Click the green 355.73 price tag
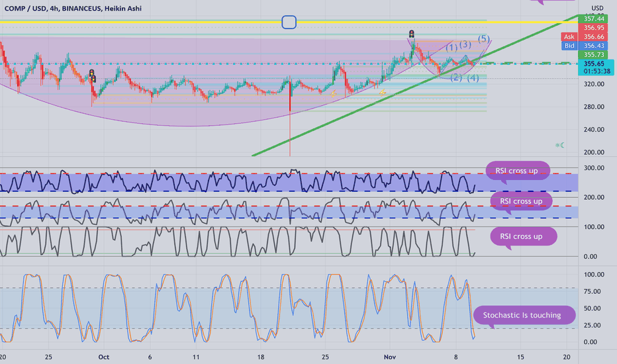Image resolution: width=617 pixels, height=364 pixels. coord(594,55)
